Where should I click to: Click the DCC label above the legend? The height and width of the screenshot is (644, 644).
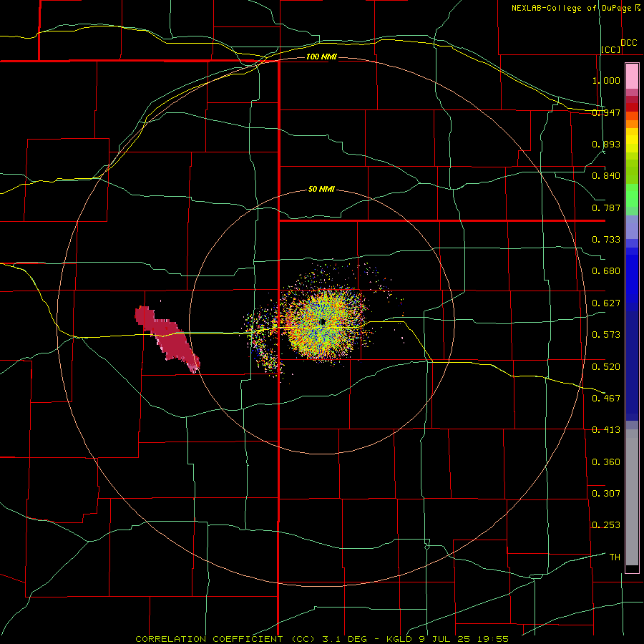tap(628, 43)
